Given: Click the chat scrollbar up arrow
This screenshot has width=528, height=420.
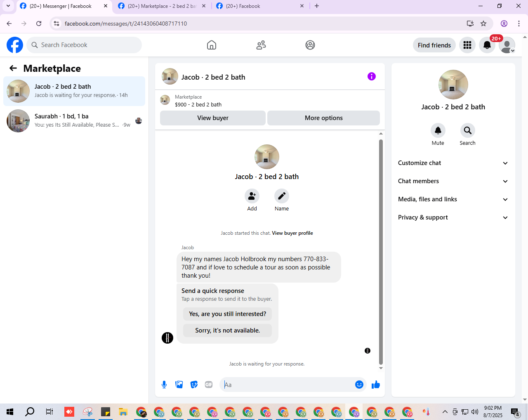Looking at the screenshot, I should pos(381,134).
